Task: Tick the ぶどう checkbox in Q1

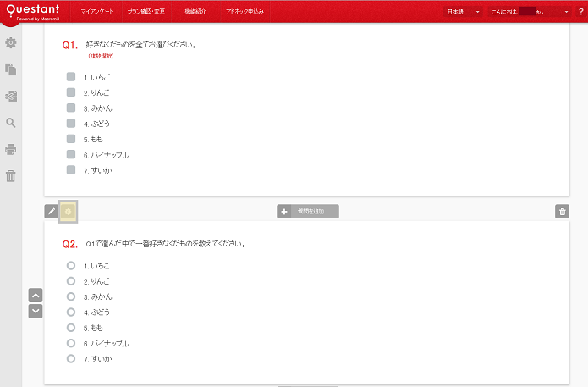Action: (x=71, y=124)
